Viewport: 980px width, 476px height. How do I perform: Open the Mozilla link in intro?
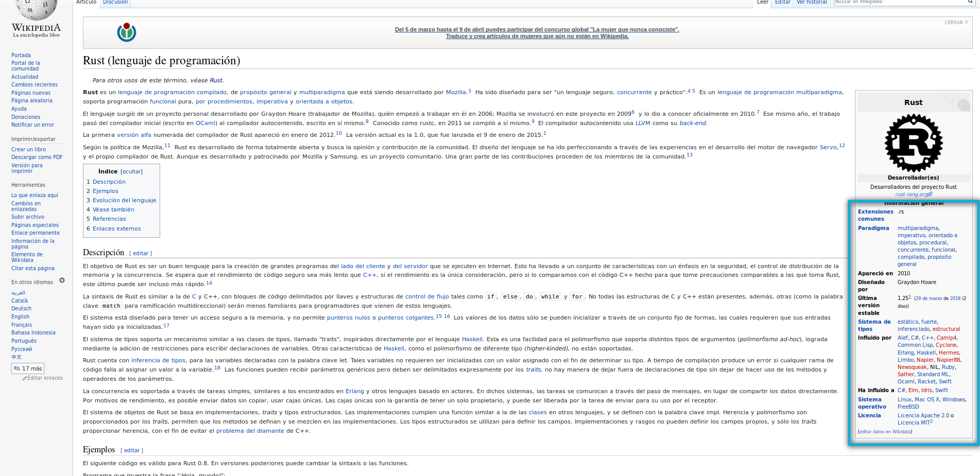pos(456,93)
